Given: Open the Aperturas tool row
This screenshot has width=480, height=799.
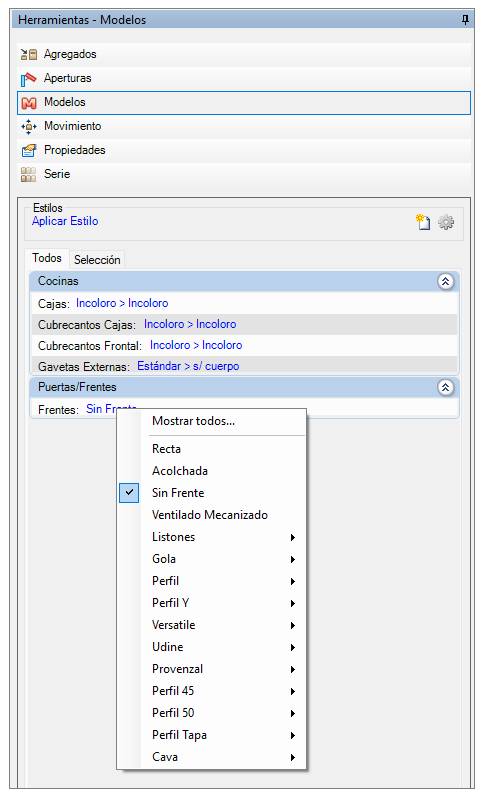Looking at the screenshot, I should (x=244, y=78).
